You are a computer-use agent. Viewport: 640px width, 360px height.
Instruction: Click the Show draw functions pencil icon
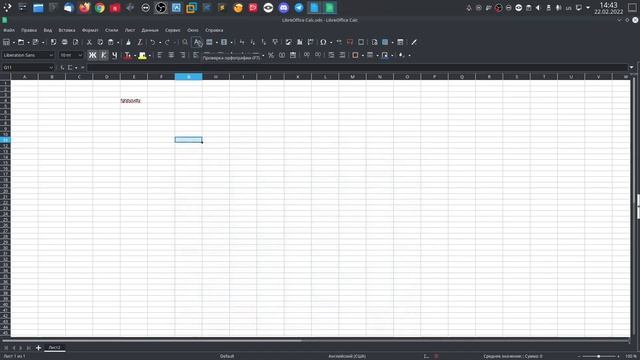(x=414, y=42)
